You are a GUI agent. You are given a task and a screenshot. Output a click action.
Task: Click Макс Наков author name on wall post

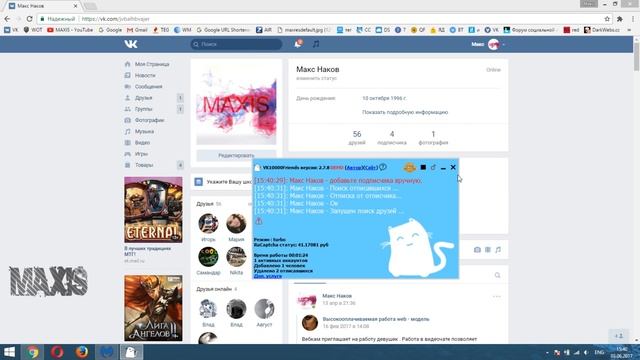coord(337,296)
